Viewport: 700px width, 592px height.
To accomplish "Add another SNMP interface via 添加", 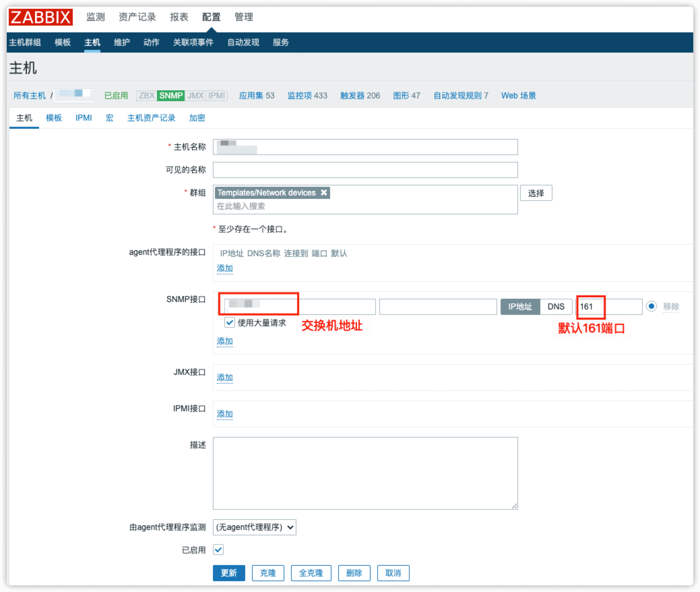I will (225, 341).
